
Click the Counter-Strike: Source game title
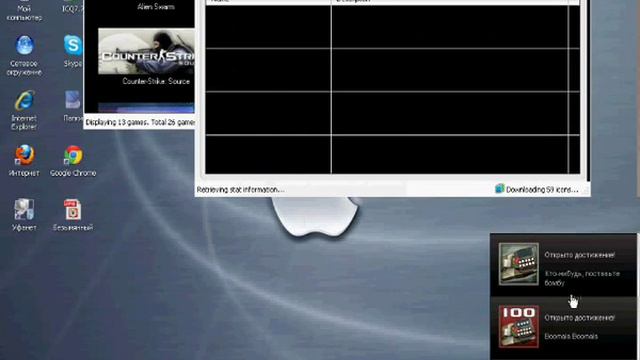pyautogui.click(x=156, y=81)
